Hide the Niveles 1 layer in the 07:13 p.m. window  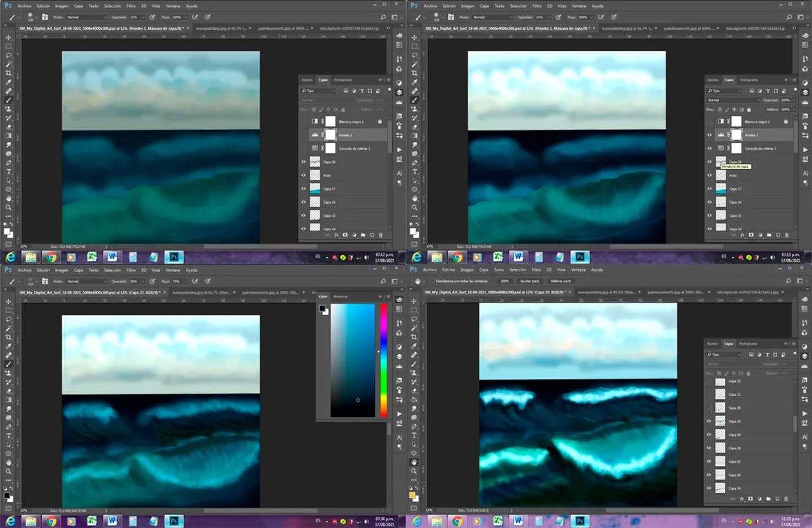coord(709,135)
